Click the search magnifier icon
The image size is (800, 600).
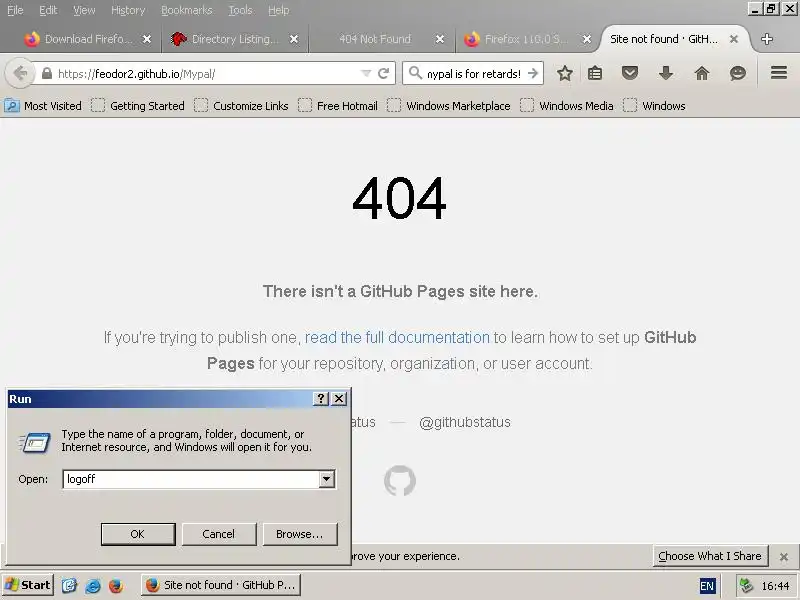coord(415,73)
